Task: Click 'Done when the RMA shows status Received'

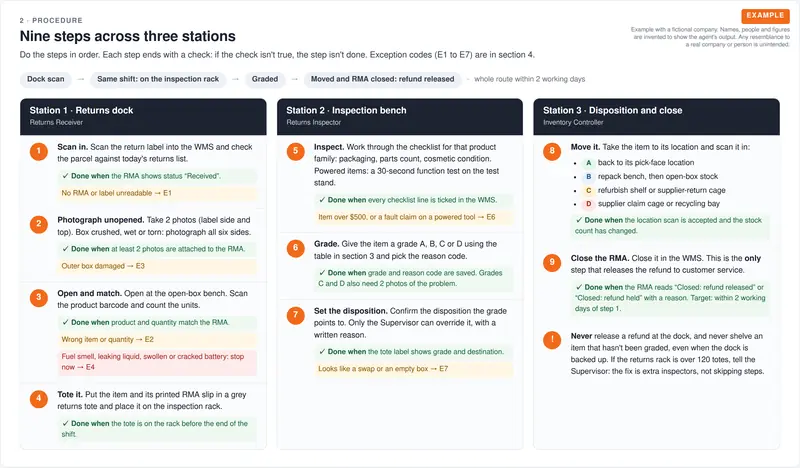Action: tap(157, 176)
